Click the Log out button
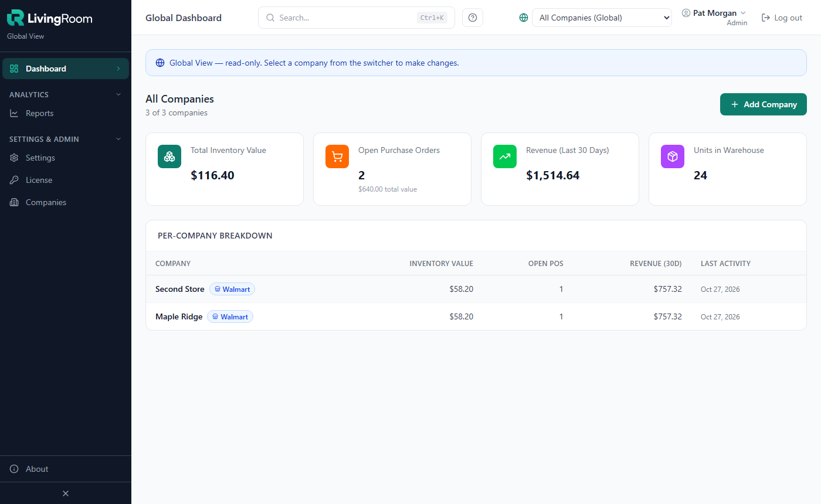 point(782,18)
